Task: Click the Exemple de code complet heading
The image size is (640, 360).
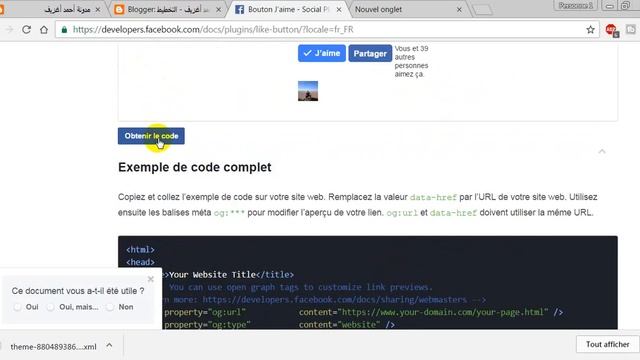Action: 195,167
